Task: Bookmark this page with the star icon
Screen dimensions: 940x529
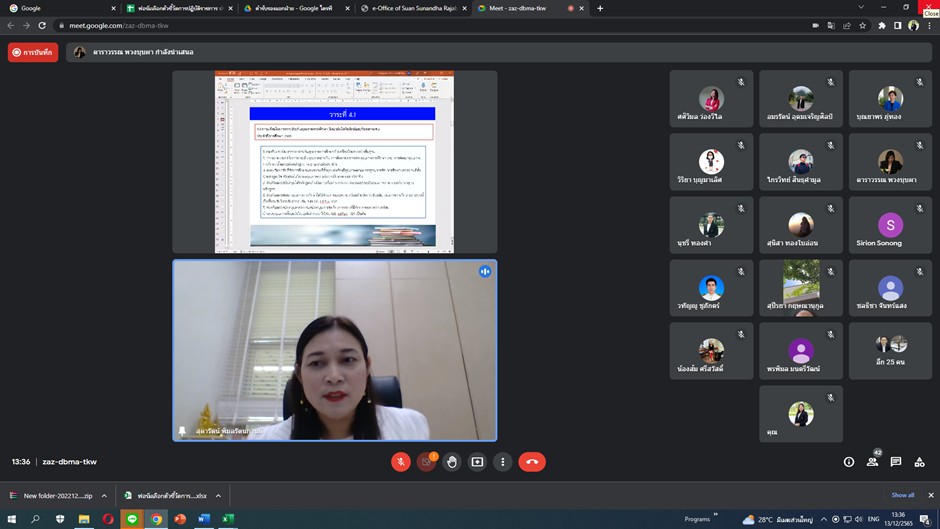Action: point(863,25)
